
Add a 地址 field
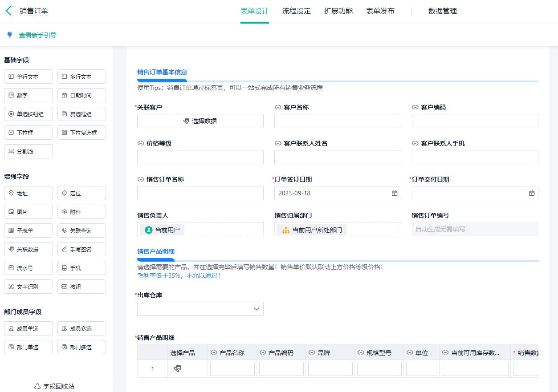tap(29, 193)
